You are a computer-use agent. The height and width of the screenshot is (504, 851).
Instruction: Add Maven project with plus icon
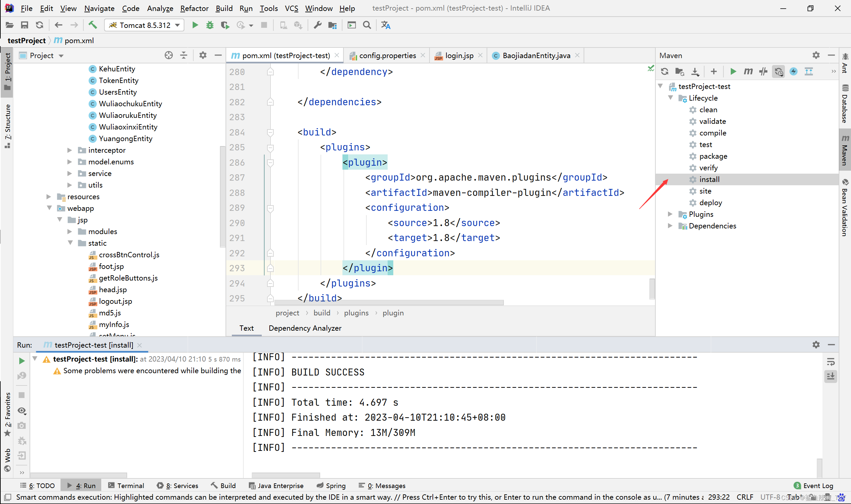click(x=714, y=71)
